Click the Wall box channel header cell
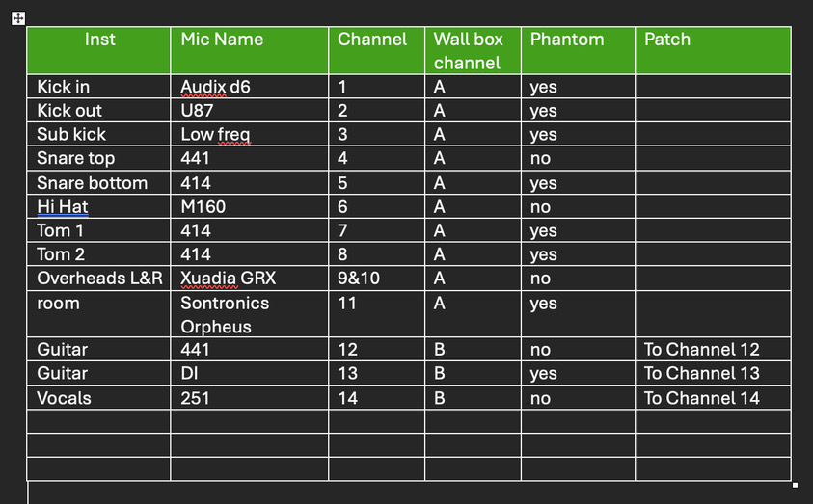The width and height of the screenshot is (813, 504). click(469, 51)
